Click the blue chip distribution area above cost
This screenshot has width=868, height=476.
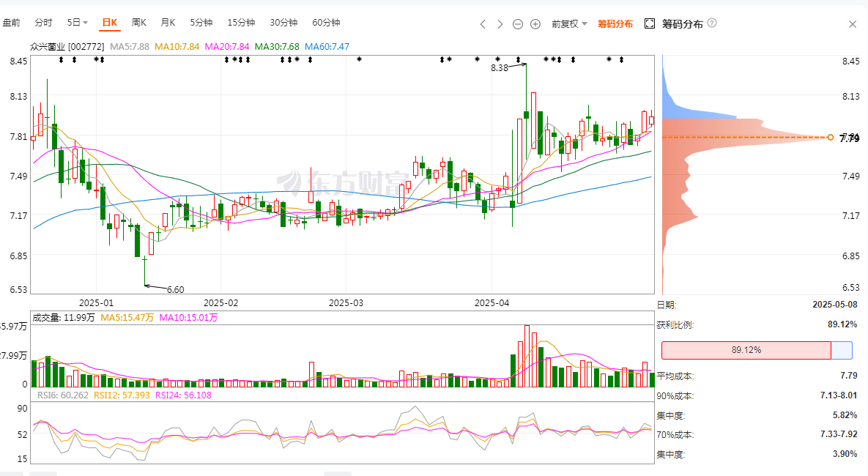[x=678, y=109]
